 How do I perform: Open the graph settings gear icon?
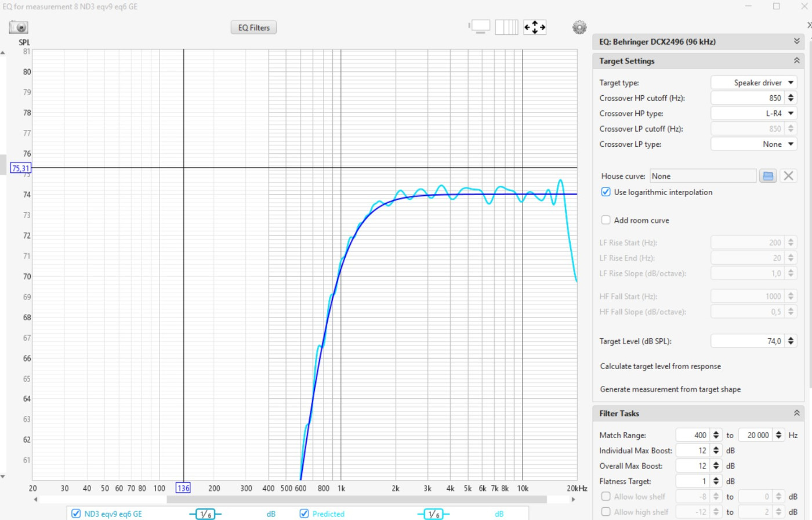coord(579,27)
